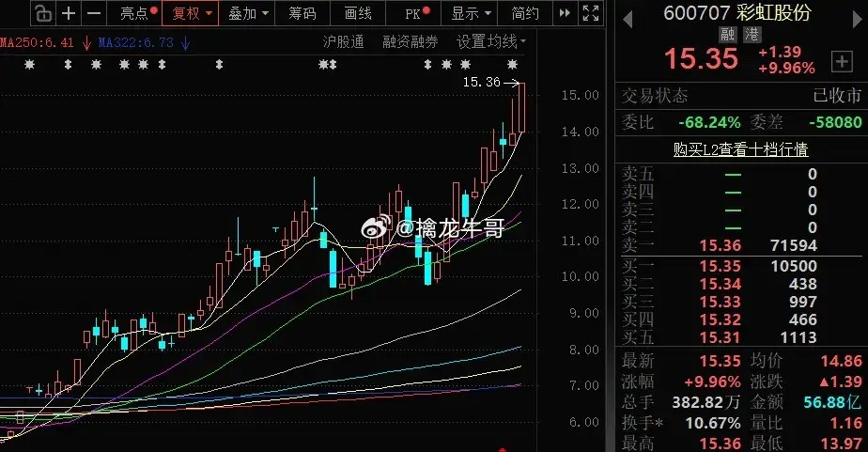Switch to 简约 simple mode
This screenshot has width=868, height=452.
[525, 13]
